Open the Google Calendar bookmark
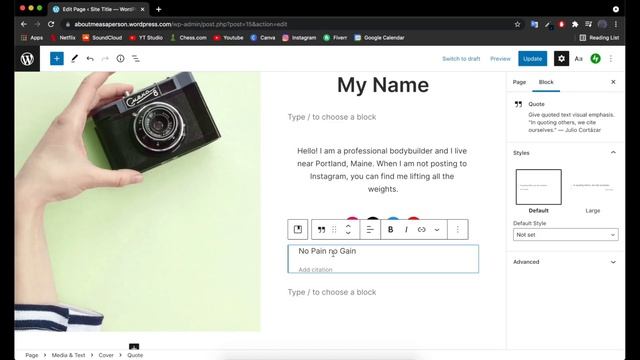The height and width of the screenshot is (360, 640). pyautogui.click(x=379, y=38)
